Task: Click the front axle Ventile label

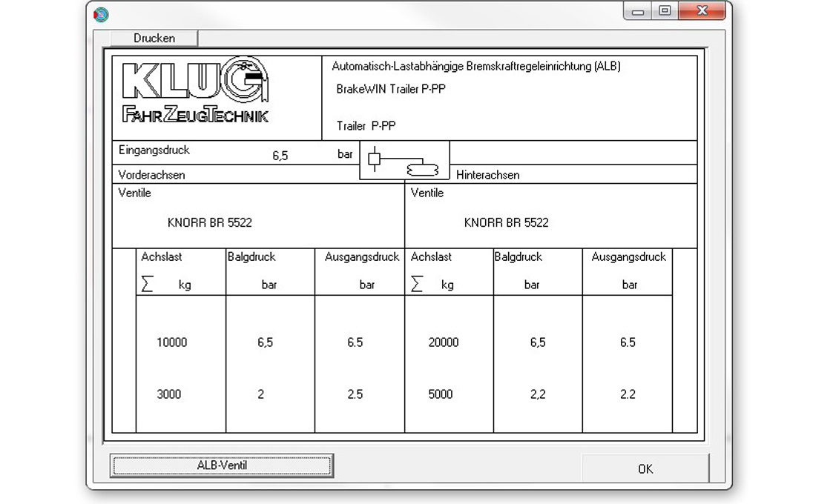Action: 134,193
